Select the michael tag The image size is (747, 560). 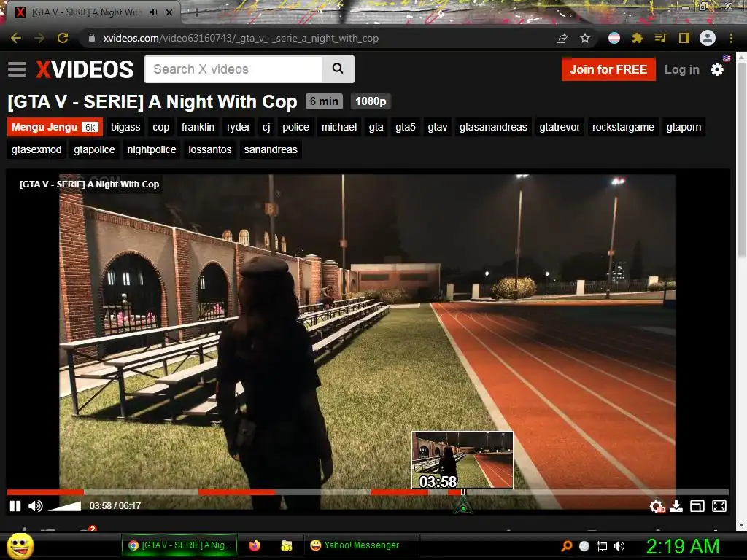tap(338, 127)
